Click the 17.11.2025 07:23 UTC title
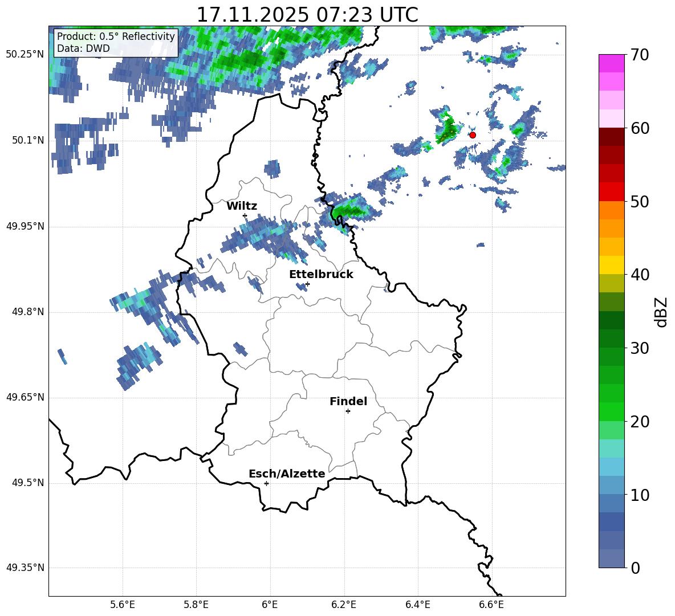Image resolution: width=675 pixels, height=616 pixels. point(307,15)
